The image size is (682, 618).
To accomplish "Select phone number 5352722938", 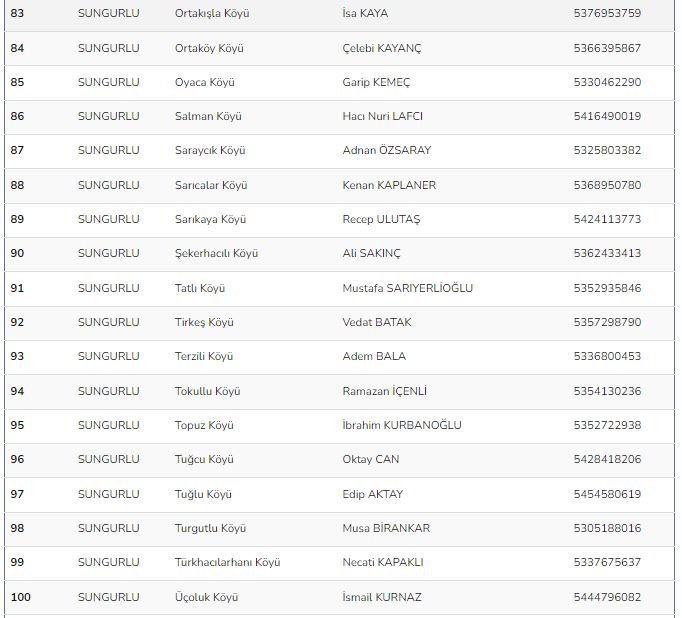I will (607, 425).
